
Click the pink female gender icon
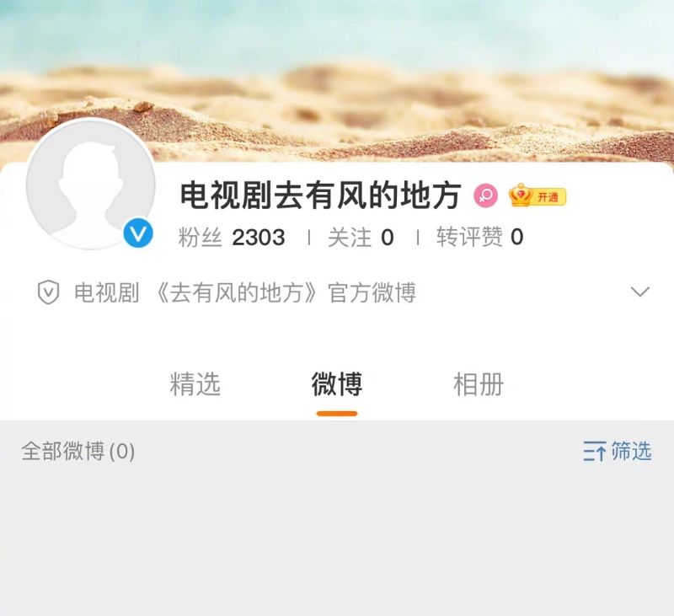tap(486, 196)
